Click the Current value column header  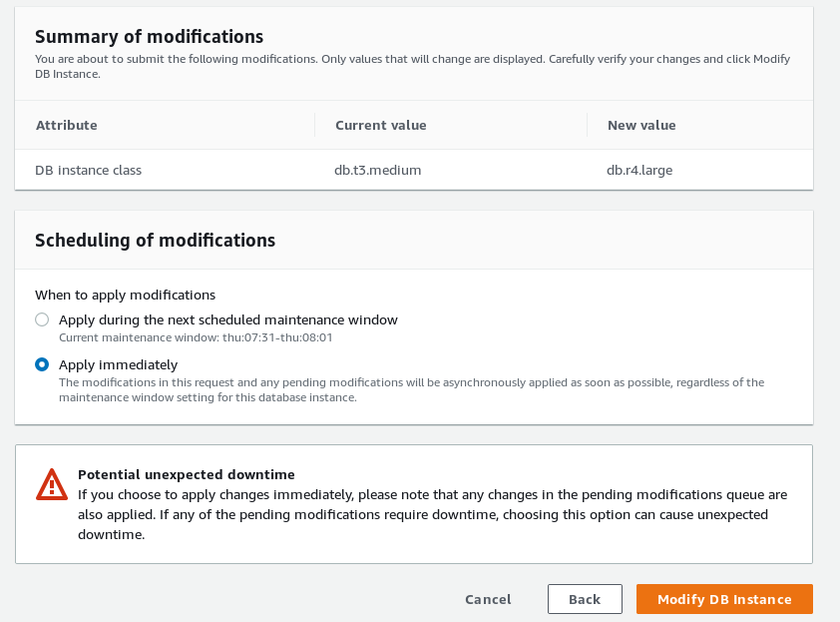click(x=380, y=125)
